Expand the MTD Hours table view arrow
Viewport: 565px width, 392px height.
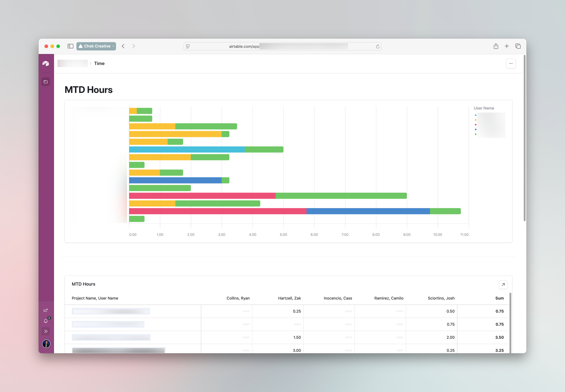[503, 285]
